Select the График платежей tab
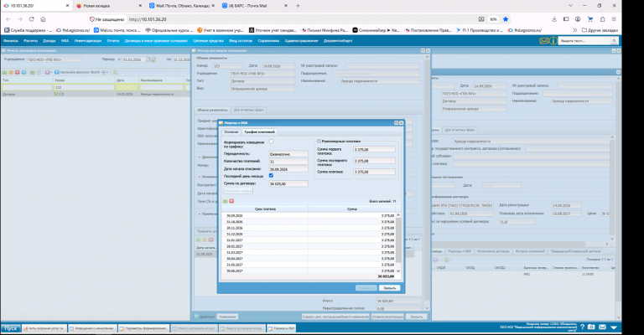 (x=260, y=132)
